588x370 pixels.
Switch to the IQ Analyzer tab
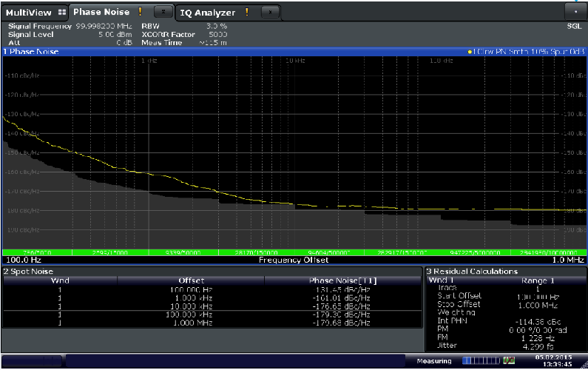[x=207, y=13]
